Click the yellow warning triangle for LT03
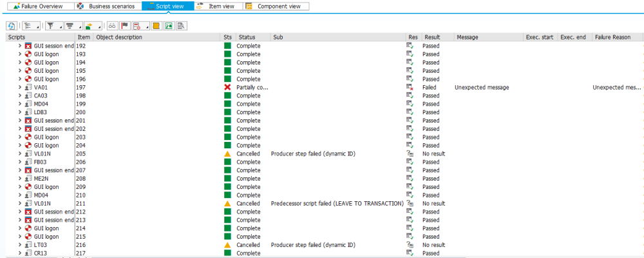Image resolution: width=644 pixels, height=258 pixels. 227,245
